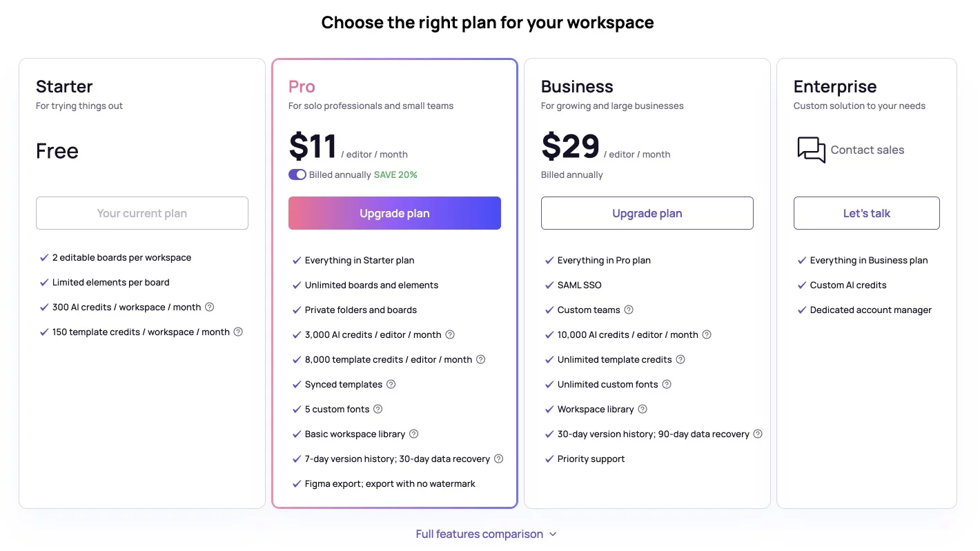Click info icon next to Unlimited template credits

(680, 359)
